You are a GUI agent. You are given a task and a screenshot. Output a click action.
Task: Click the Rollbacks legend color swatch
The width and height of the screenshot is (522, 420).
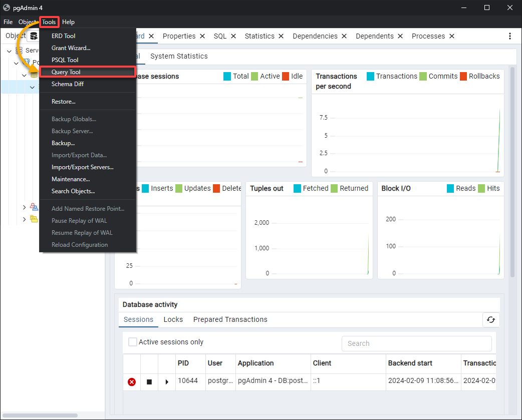[463, 77]
